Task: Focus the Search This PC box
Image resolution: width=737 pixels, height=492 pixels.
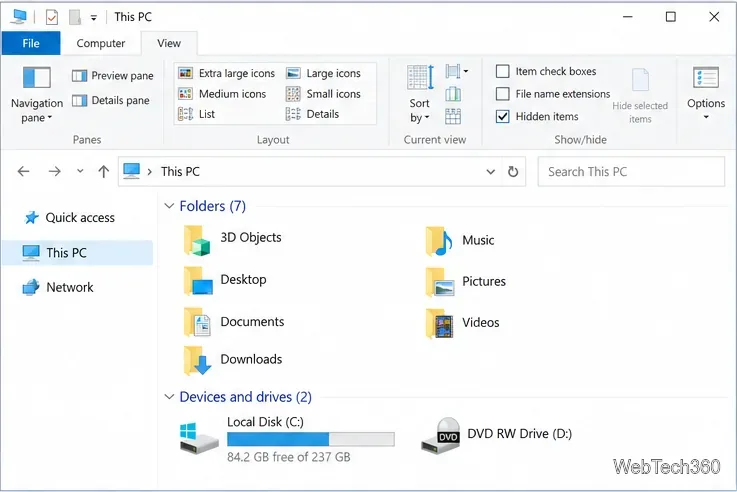Action: pyautogui.click(x=631, y=172)
